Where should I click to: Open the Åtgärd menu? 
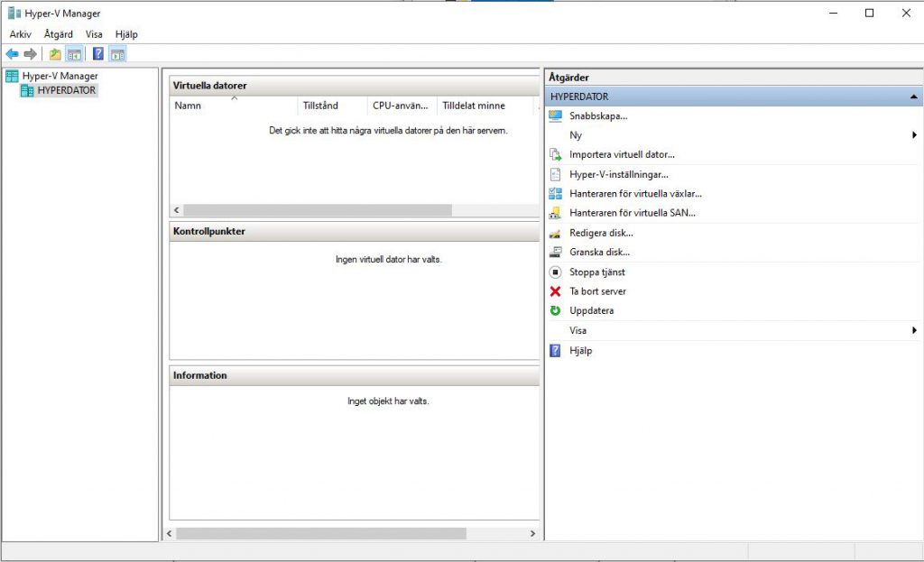[x=59, y=34]
